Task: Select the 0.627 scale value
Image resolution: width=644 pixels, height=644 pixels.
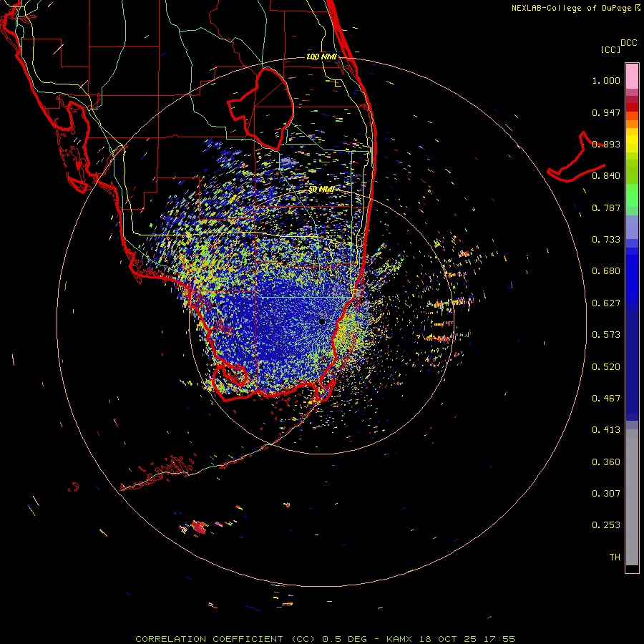Action: (606, 303)
